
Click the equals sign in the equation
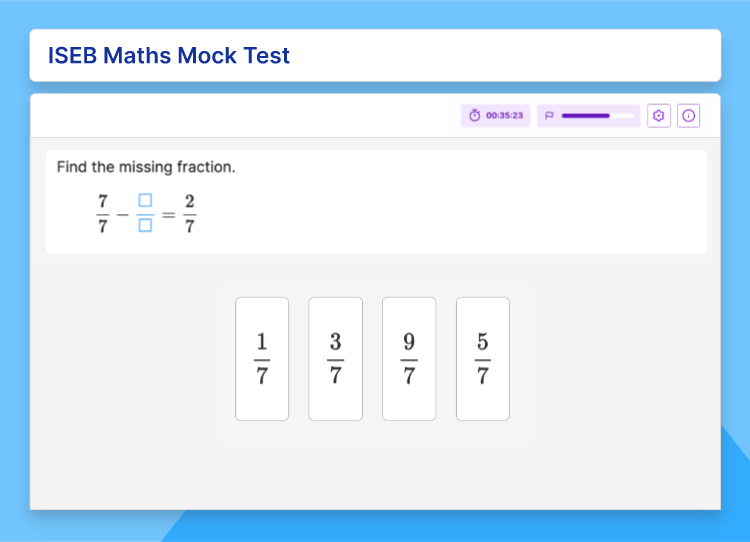[168, 215]
